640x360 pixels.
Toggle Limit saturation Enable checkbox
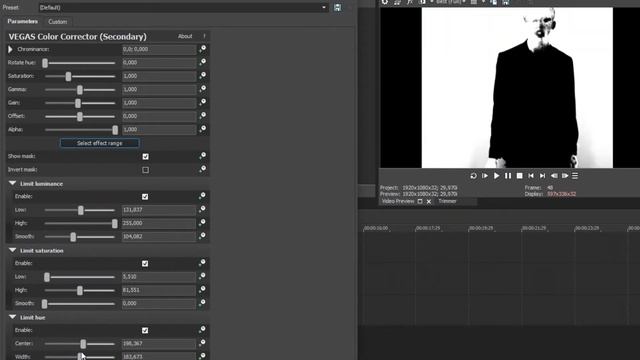(x=145, y=264)
